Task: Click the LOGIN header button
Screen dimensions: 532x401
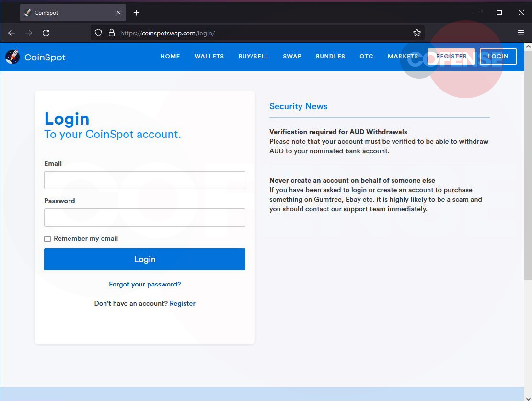Action: pyautogui.click(x=498, y=57)
